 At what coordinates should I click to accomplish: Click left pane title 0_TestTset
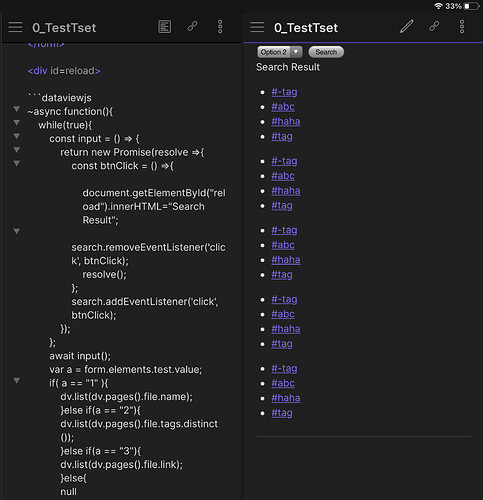64,28
